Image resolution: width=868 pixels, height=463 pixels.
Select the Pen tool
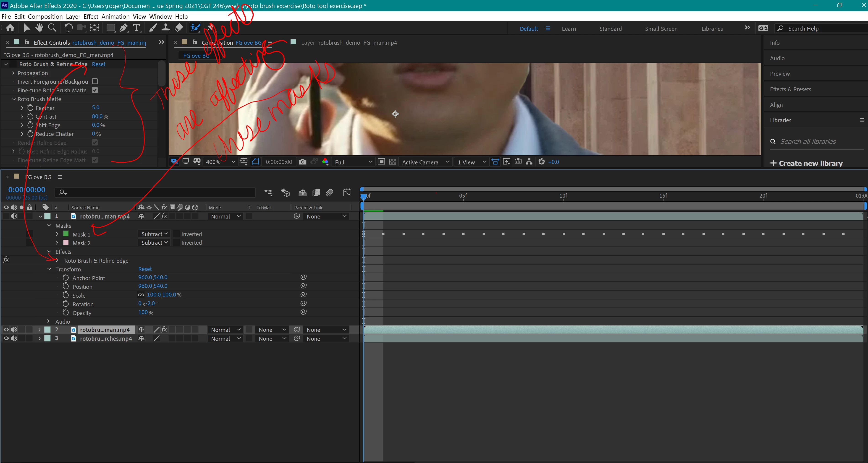(123, 28)
